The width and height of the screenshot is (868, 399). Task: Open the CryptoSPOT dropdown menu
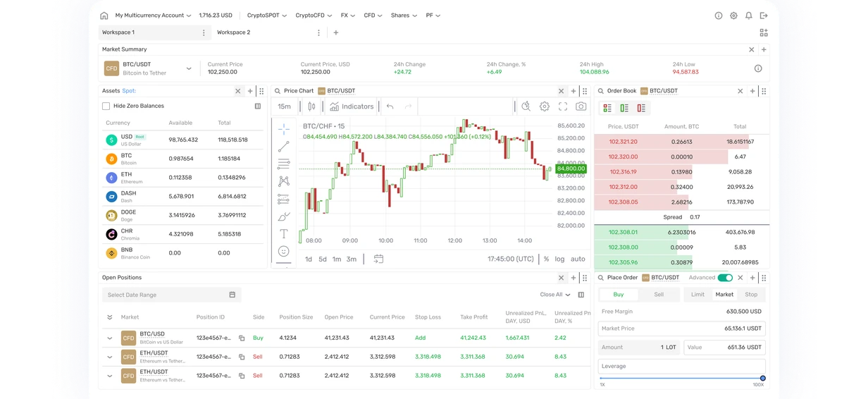[267, 16]
